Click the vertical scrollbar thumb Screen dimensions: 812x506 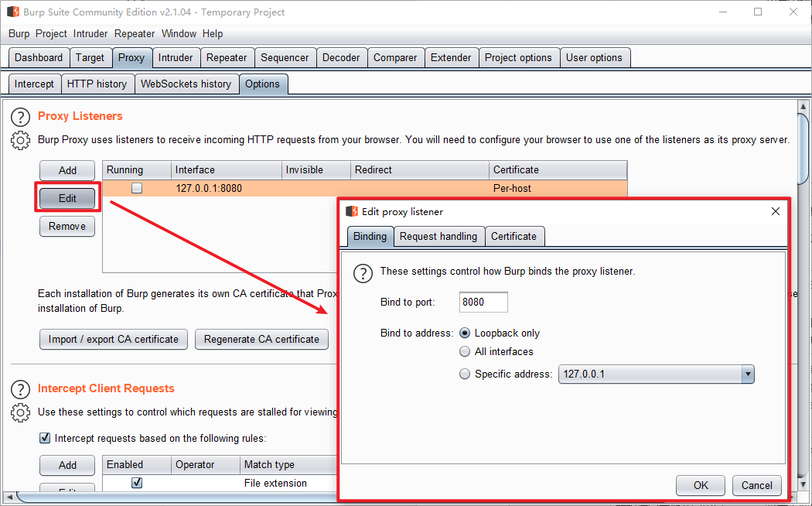pyautogui.click(x=803, y=148)
